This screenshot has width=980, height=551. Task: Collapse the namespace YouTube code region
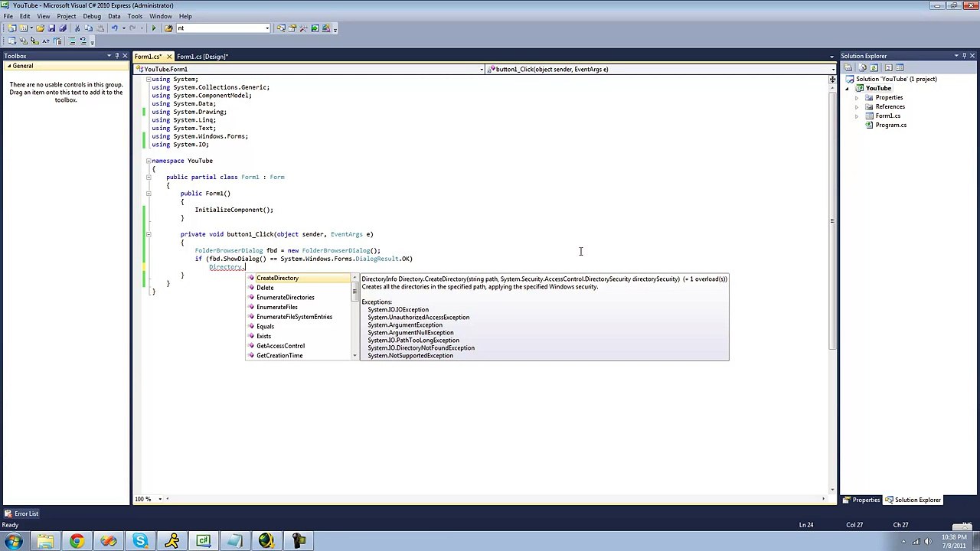coord(149,161)
